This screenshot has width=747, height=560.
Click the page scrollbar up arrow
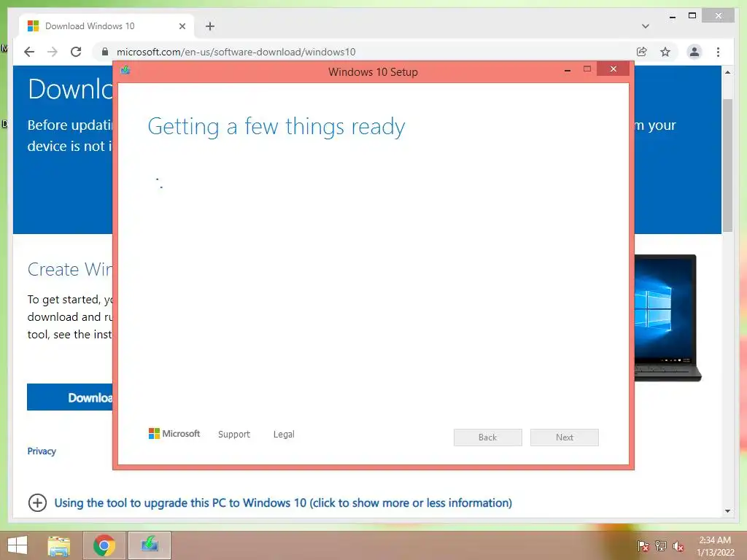(x=727, y=72)
